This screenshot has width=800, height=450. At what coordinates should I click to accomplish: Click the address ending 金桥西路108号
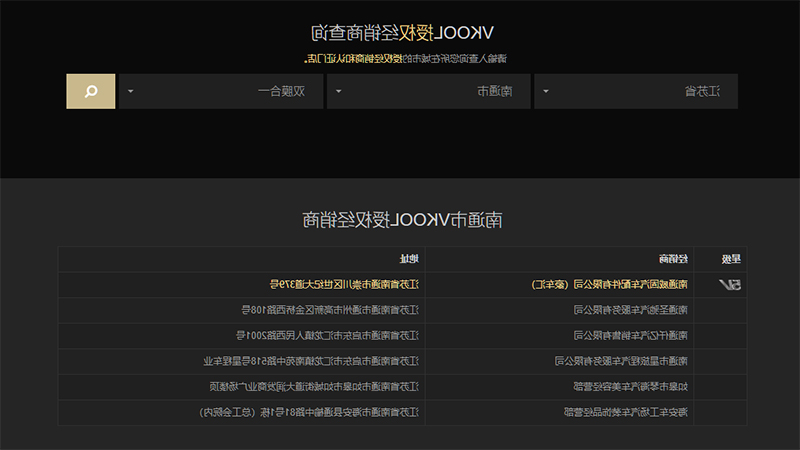[330, 310]
